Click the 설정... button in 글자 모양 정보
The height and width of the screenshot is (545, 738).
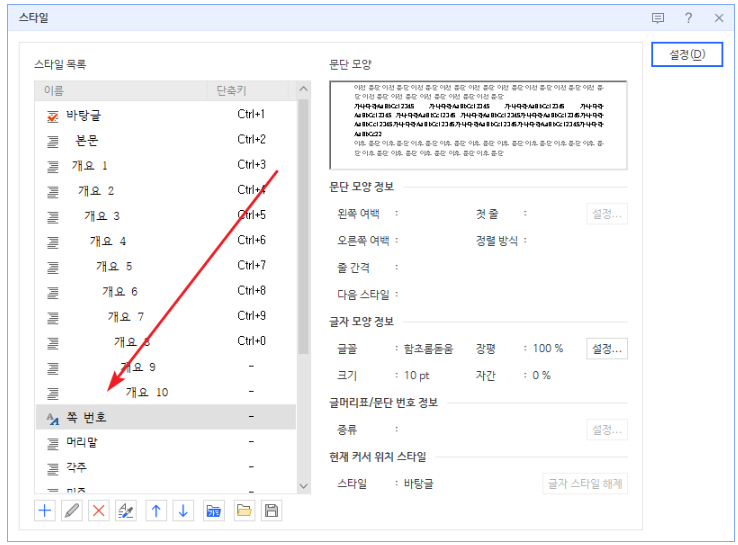click(x=607, y=349)
